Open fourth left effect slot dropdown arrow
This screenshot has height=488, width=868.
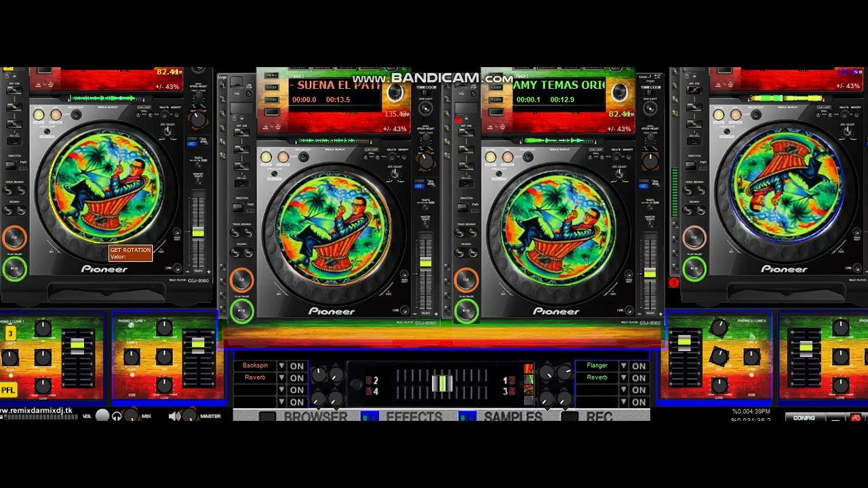281,402
